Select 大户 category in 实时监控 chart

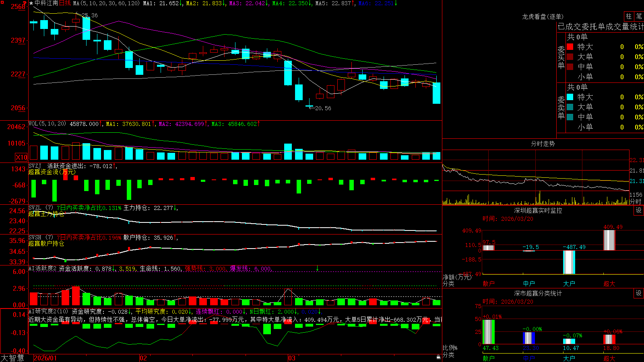click(569, 284)
